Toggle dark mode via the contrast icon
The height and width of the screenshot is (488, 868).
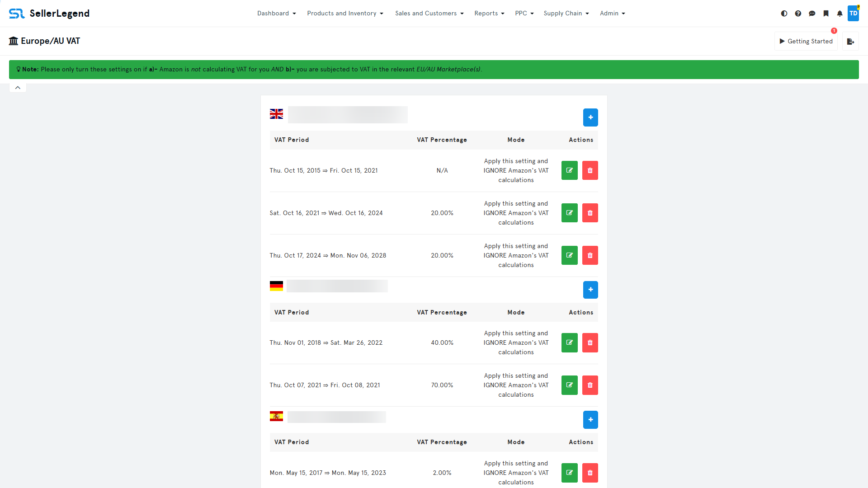(x=783, y=13)
